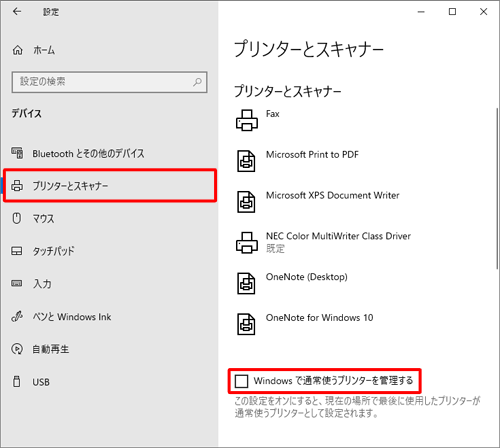
Task: Click the OneNote for Windows 10 icon
Action: [246, 324]
